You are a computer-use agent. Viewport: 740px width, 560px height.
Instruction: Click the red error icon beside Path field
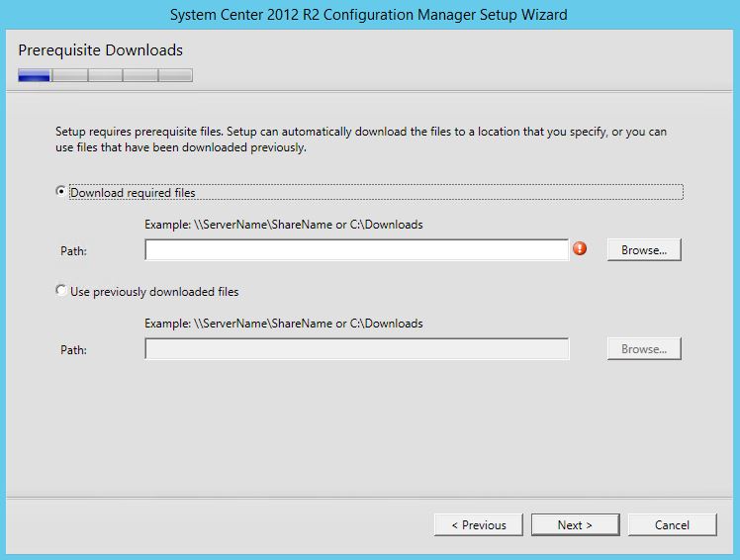580,248
